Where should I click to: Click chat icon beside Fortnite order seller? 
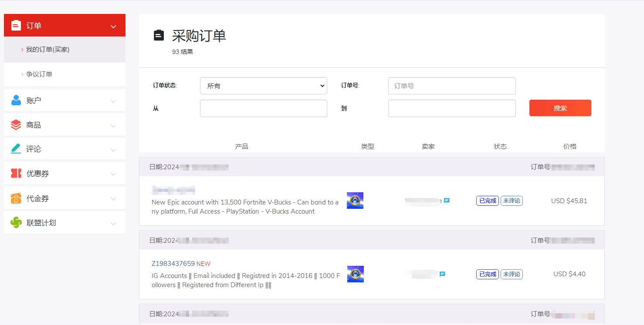coord(447,201)
